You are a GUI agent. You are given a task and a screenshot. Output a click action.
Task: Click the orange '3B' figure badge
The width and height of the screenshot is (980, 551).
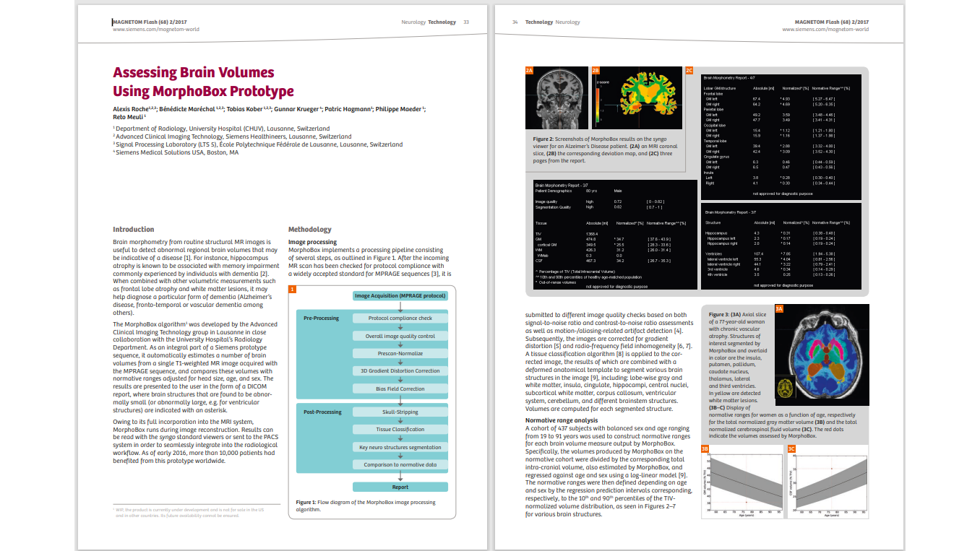click(705, 448)
